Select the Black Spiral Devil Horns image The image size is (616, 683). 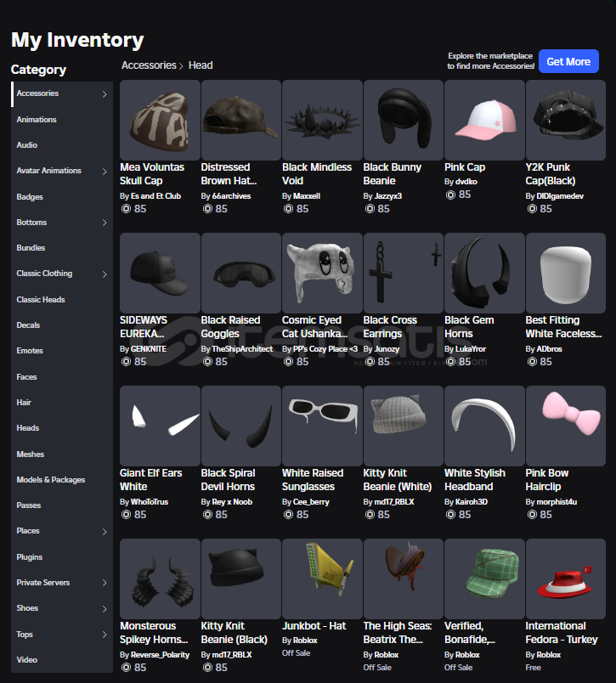coord(241,426)
